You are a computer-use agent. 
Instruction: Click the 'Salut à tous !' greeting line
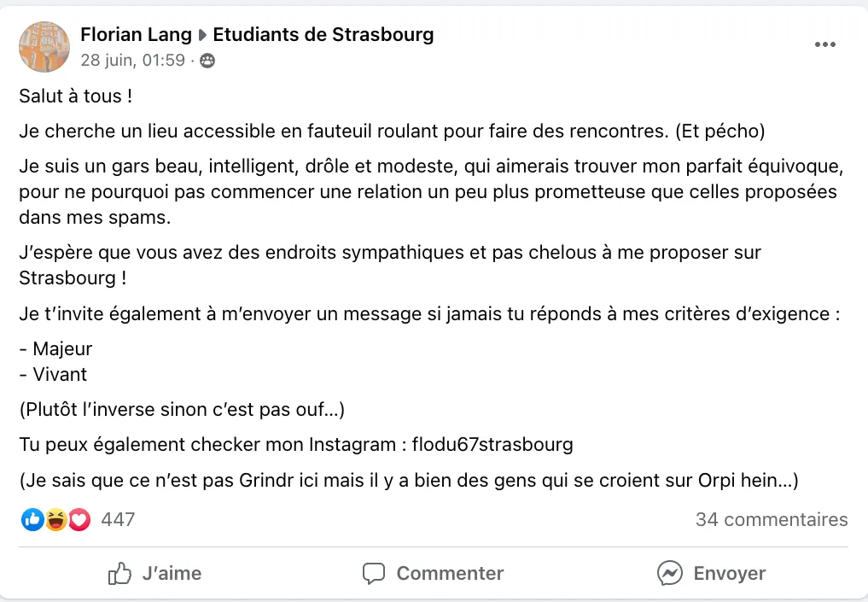coord(76,96)
